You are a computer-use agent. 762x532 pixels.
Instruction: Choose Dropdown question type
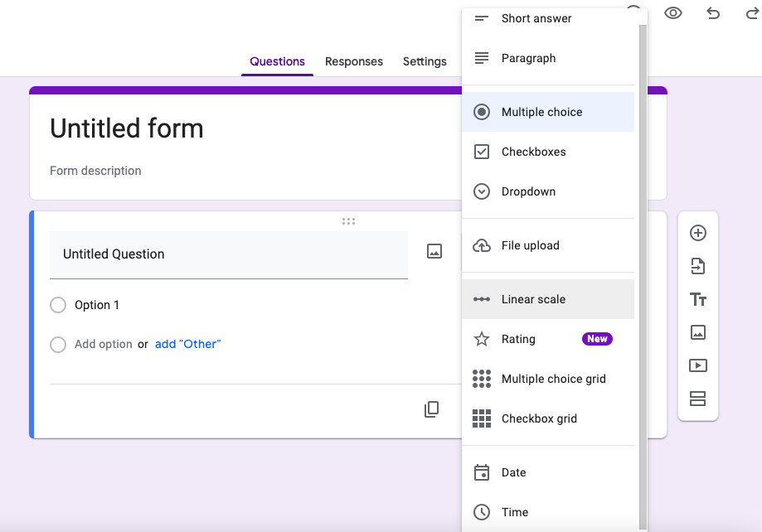point(548,191)
